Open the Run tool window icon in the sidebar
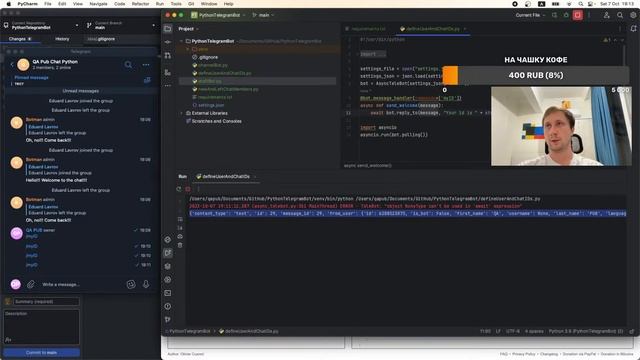640x360 pixels. (168, 253)
